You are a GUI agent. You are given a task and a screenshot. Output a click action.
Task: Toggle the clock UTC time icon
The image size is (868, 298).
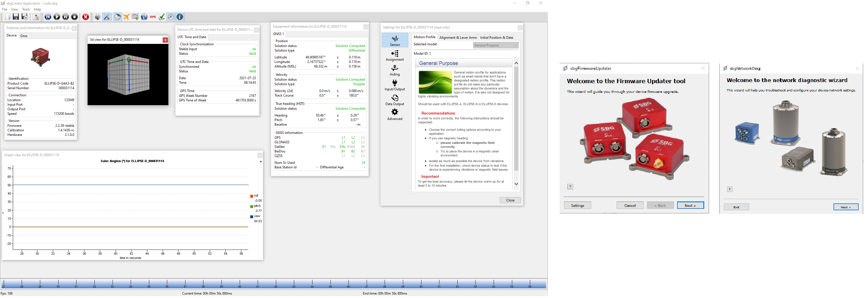pyautogui.click(x=171, y=17)
